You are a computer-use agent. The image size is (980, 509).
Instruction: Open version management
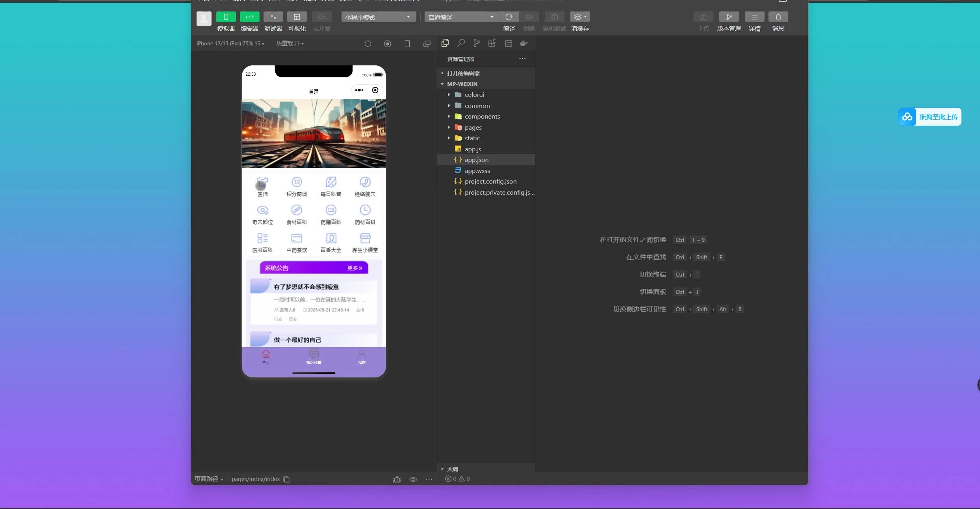click(x=729, y=17)
